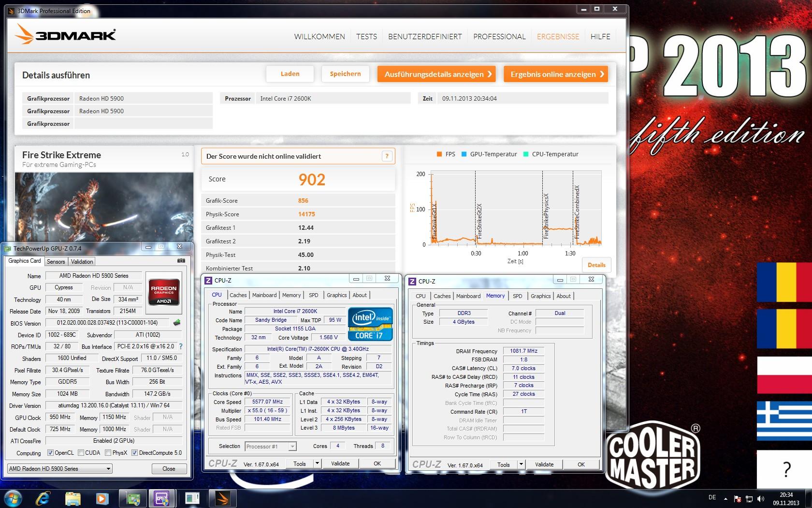Screen dimensions: 812x508
Task: Open the Processor #1 selection dropdown
Action: (271, 447)
